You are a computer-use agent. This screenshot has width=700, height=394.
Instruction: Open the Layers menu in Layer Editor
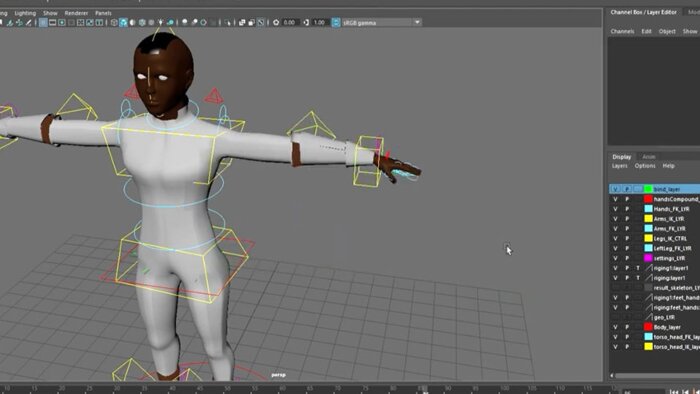coord(620,166)
